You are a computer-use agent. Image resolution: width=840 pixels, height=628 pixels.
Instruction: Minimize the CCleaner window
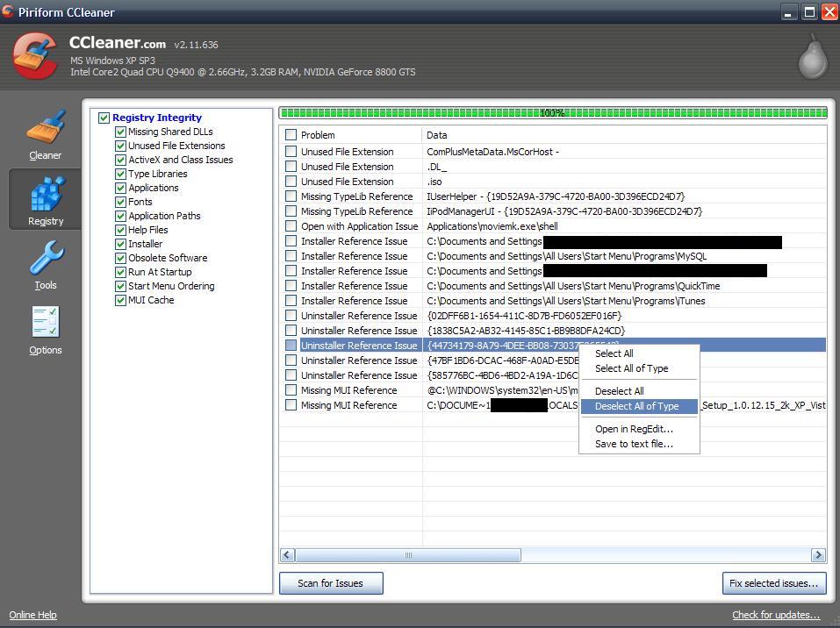(x=788, y=11)
